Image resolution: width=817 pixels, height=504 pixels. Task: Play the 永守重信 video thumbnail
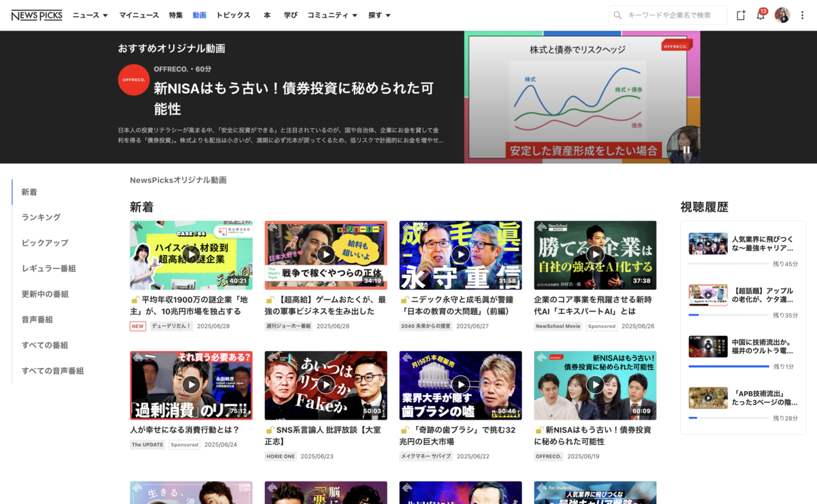(461, 255)
